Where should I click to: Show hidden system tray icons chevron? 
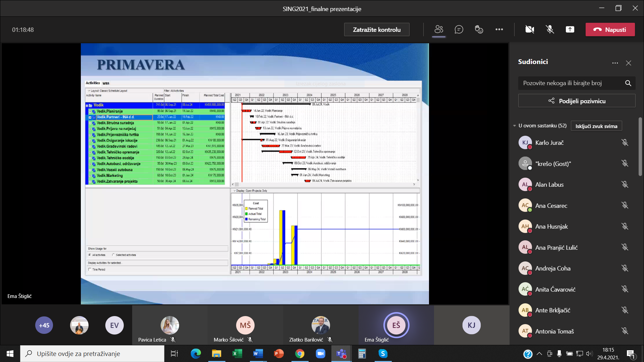(539, 354)
